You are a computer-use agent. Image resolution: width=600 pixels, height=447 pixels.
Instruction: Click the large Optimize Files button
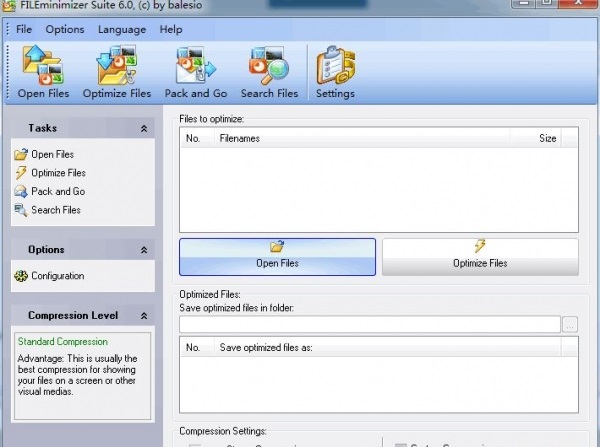click(x=480, y=257)
